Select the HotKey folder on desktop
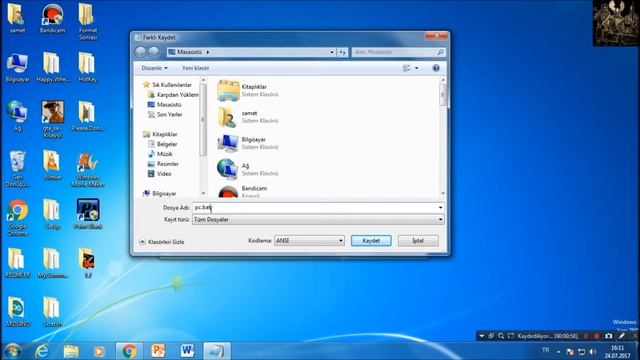This screenshot has height=360, width=640. pyautogui.click(x=87, y=68)
